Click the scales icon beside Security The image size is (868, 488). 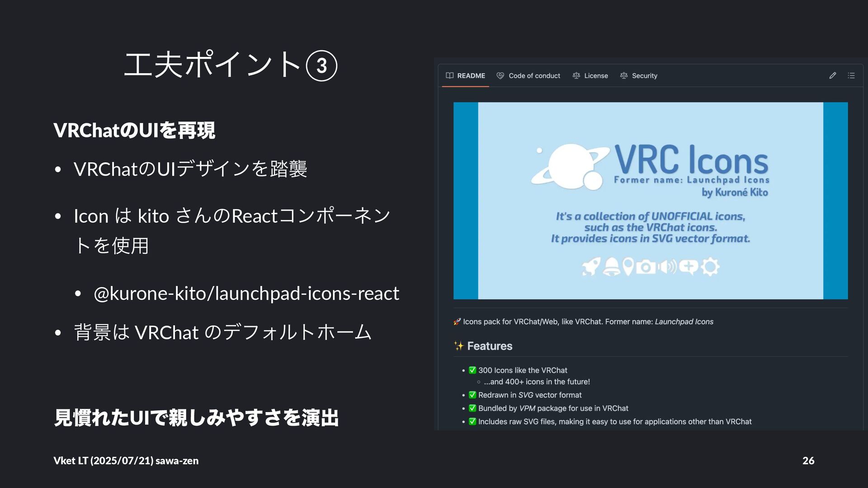tap(624, 75)
